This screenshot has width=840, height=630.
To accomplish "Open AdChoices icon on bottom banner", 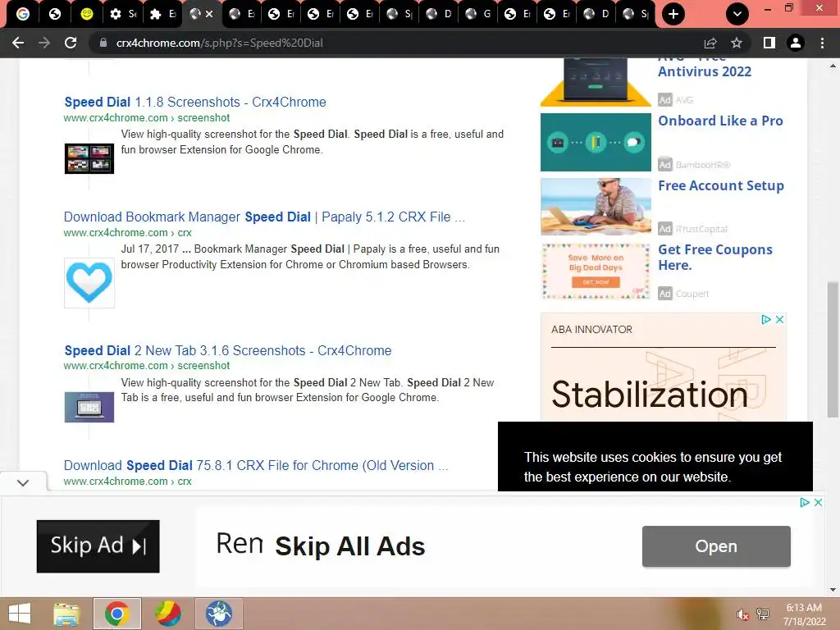I will [805, 503].
